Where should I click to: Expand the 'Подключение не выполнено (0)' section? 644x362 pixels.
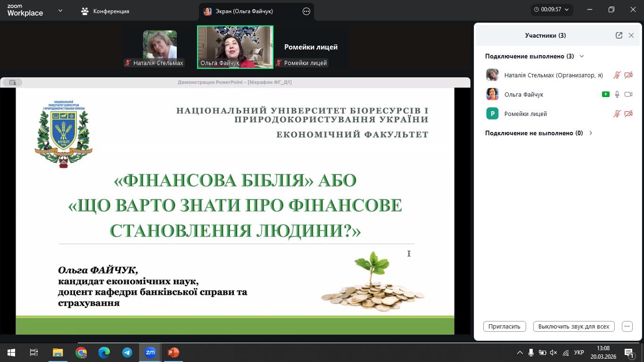coord(591,133)
